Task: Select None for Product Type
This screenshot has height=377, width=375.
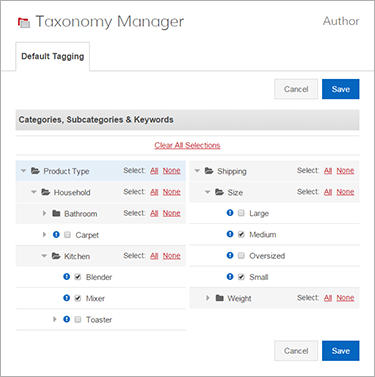Action: pyautogui.click(x=172, y=171)
